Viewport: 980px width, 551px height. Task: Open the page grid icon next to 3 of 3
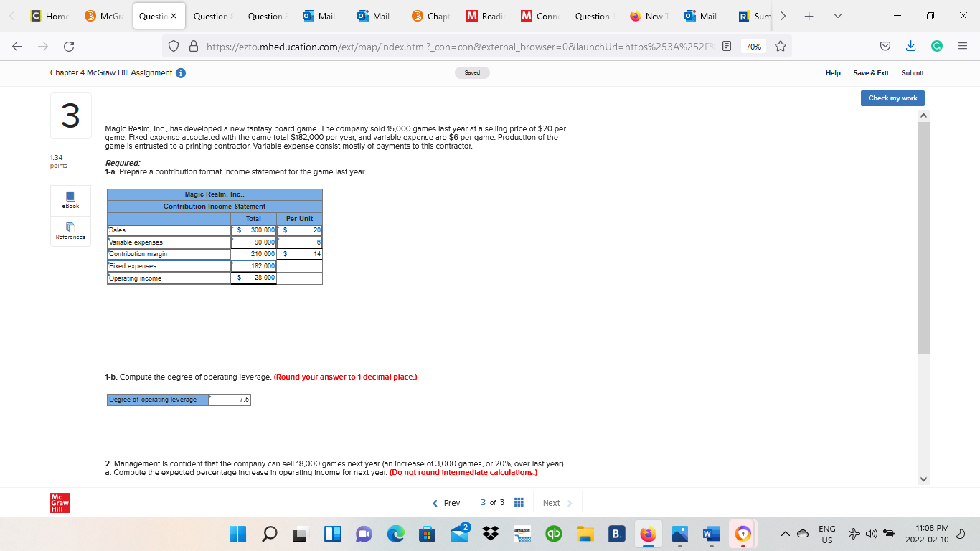pos(518,502)
